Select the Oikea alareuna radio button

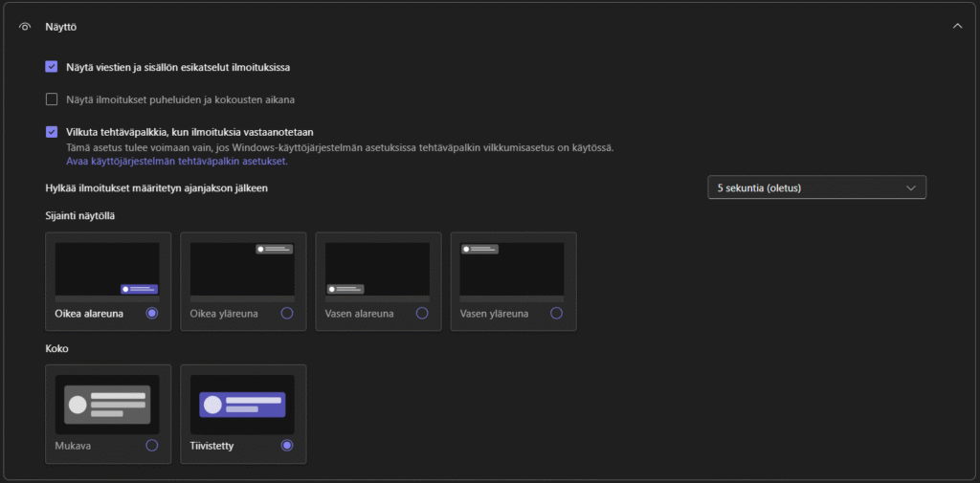pos(152,313)
